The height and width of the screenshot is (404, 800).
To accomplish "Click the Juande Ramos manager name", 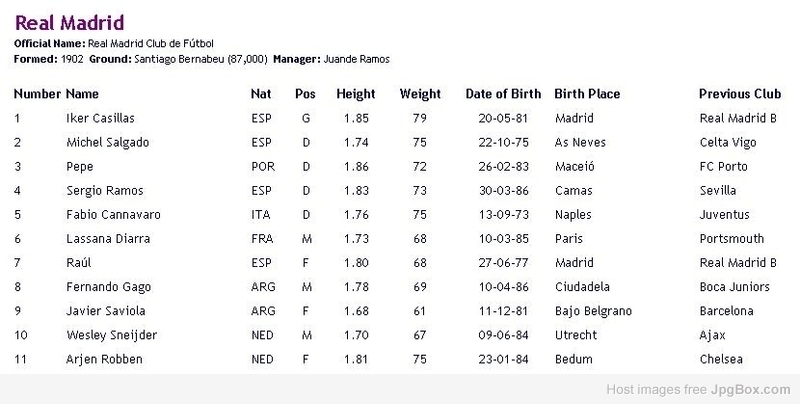I will 357,59.
